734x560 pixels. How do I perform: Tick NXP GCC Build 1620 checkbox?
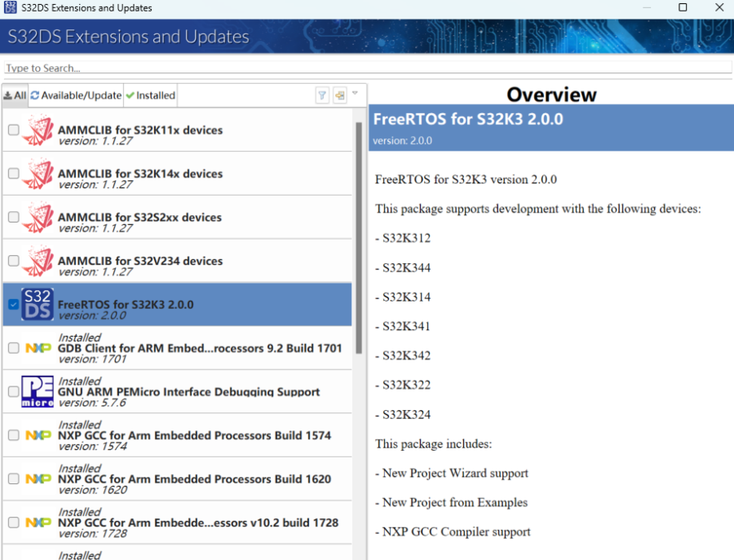(x=14, y=478)
